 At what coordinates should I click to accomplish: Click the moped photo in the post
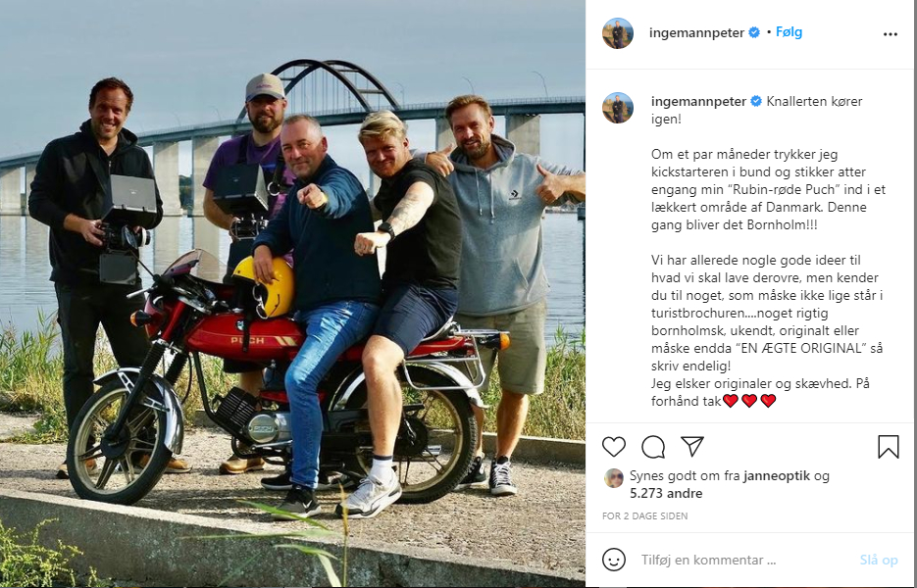(292, 294)
